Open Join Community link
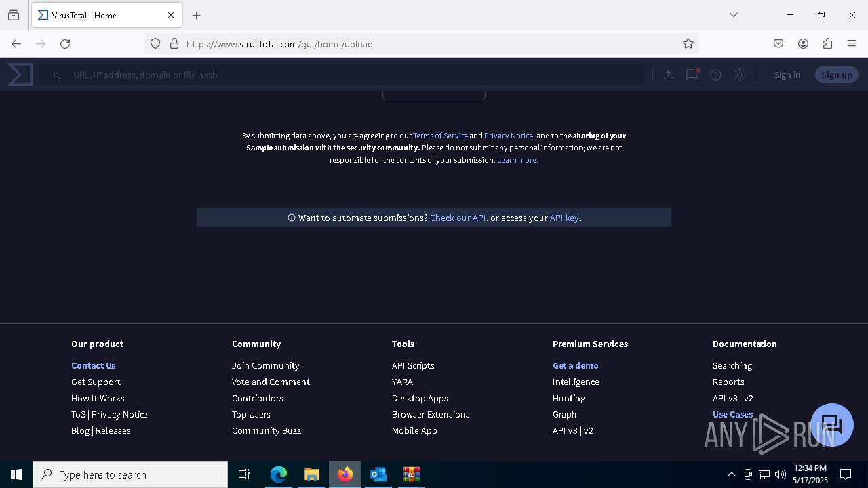Screen dimensions: 868x488 pyautogui.click(x=265, y=366)
